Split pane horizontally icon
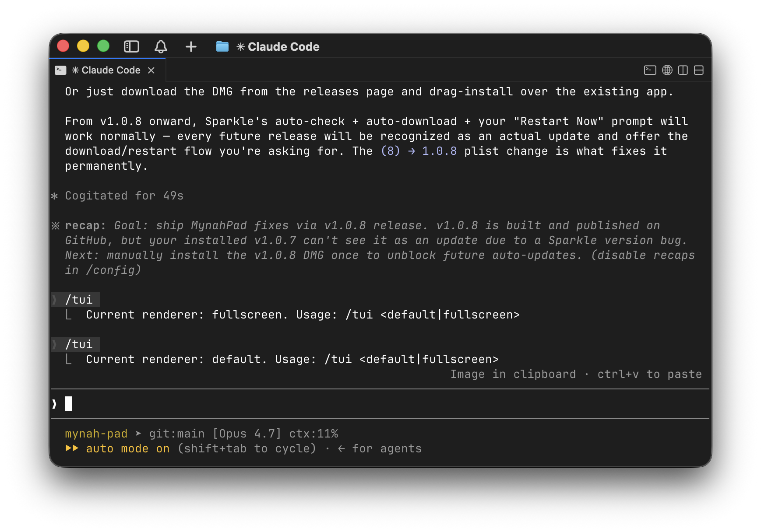Image resolution: width=761 pixels, height=532 pixels. (698, 70)
